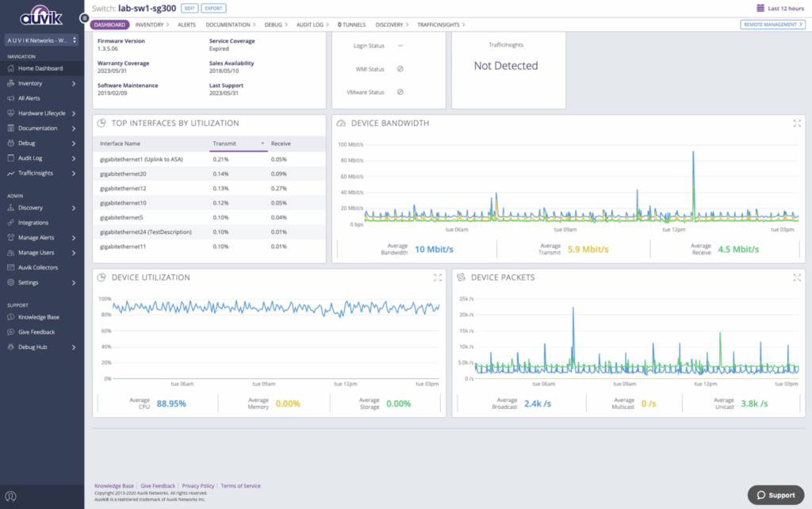Expand the Documentation sidebar menu
Image resolution: width=812 pixels, height=509 pixels.
(74, 128)
